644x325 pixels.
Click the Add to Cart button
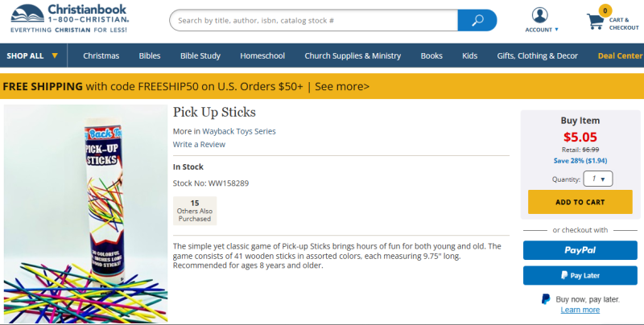580,202
